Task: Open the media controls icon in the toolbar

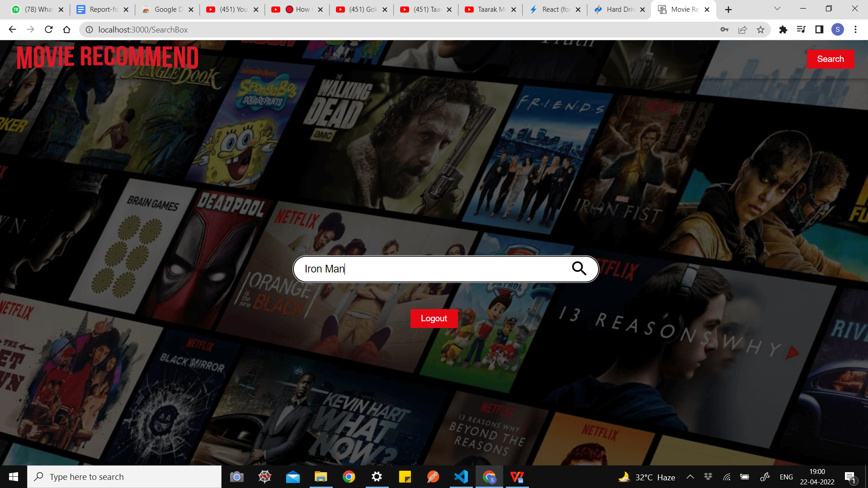Action: 801,29
